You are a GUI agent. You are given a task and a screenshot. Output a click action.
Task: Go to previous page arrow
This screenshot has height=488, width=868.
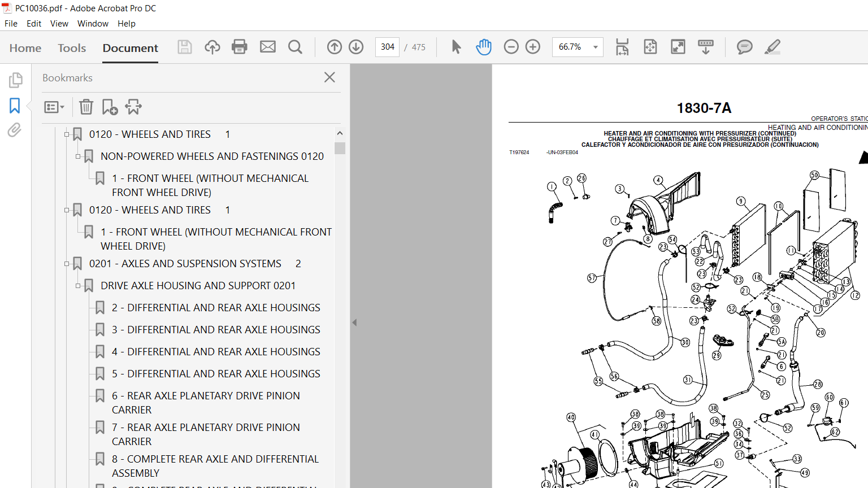coord(335,47)
